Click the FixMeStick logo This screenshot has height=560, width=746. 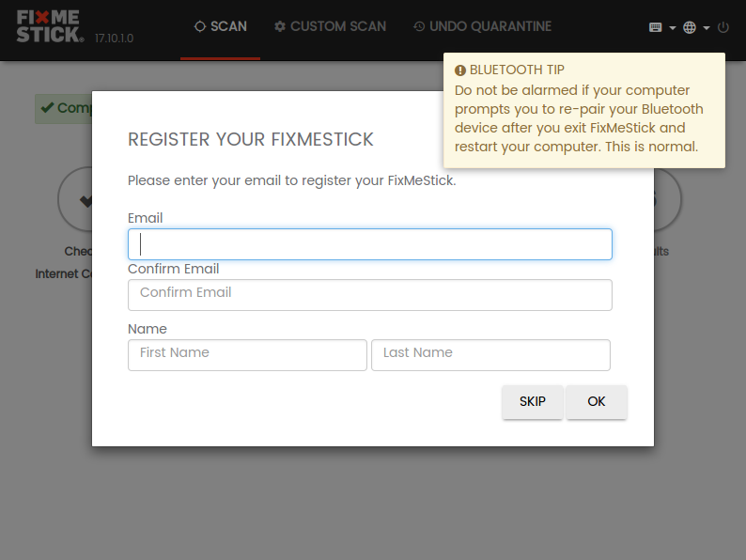51,26
